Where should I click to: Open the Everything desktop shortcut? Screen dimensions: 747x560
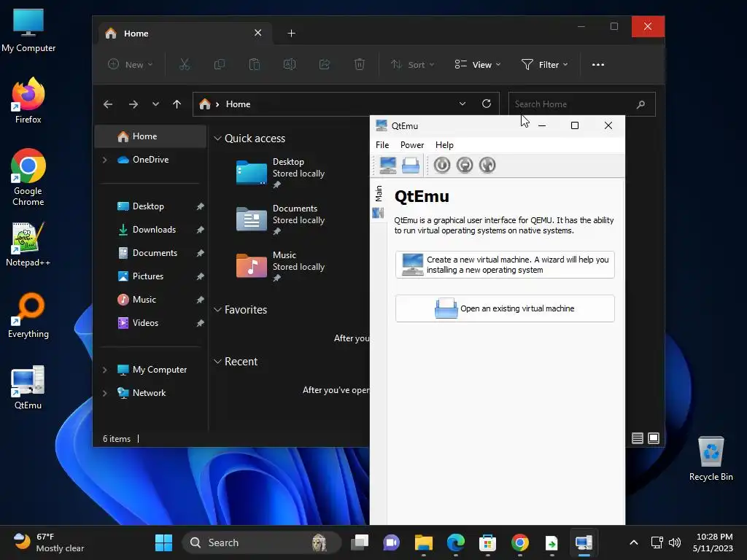28,315
